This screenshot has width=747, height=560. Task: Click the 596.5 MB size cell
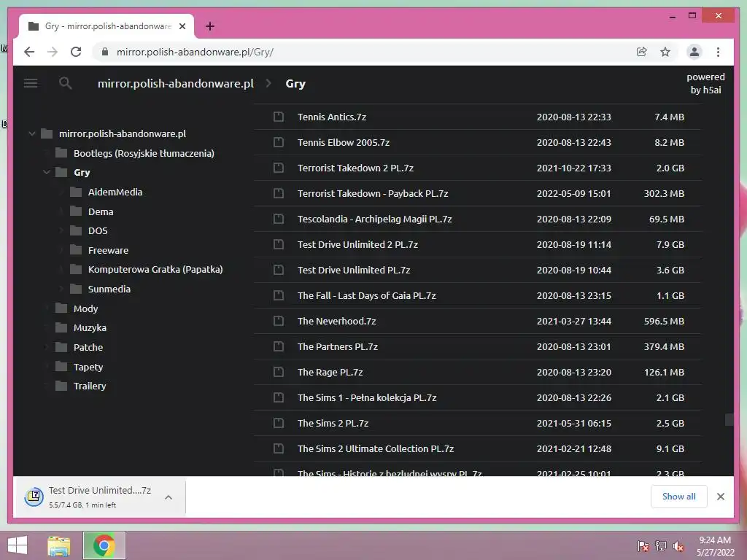tap(664, 321)
